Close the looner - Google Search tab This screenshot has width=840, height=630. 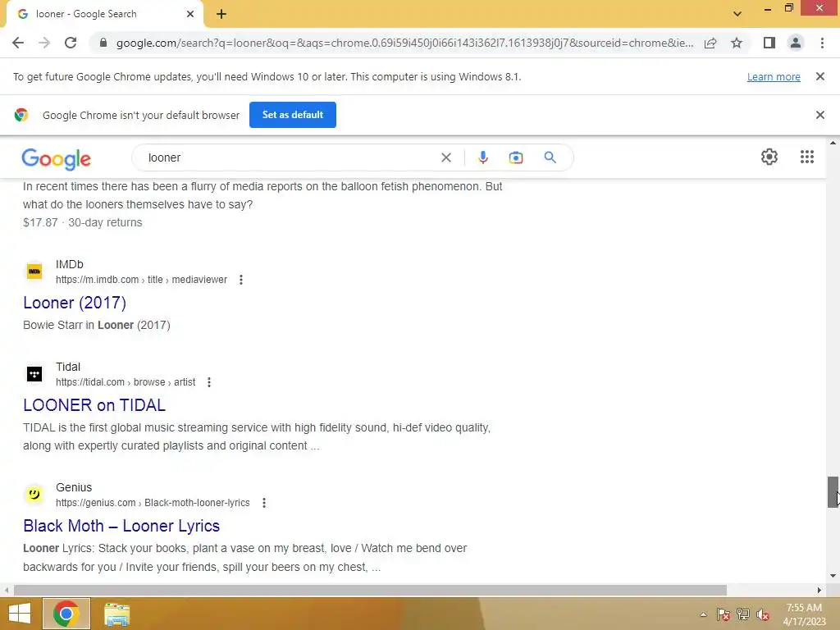coord(190,14)
